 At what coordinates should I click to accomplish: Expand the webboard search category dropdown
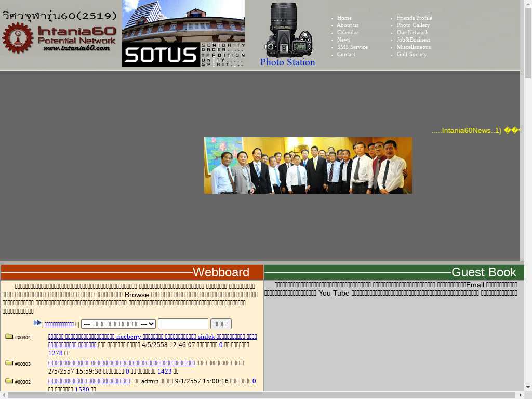118,324
